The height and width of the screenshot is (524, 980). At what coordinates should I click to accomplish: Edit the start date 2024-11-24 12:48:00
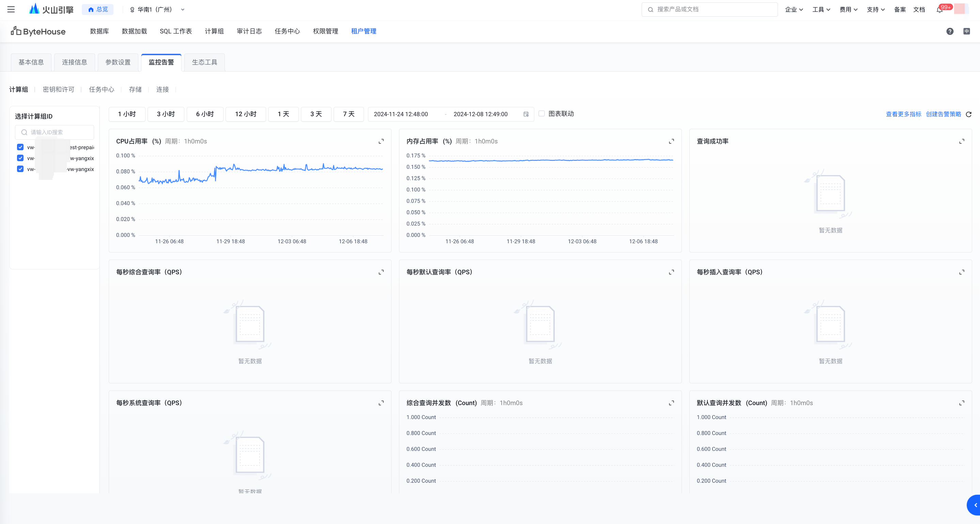(x=401, y=114)
